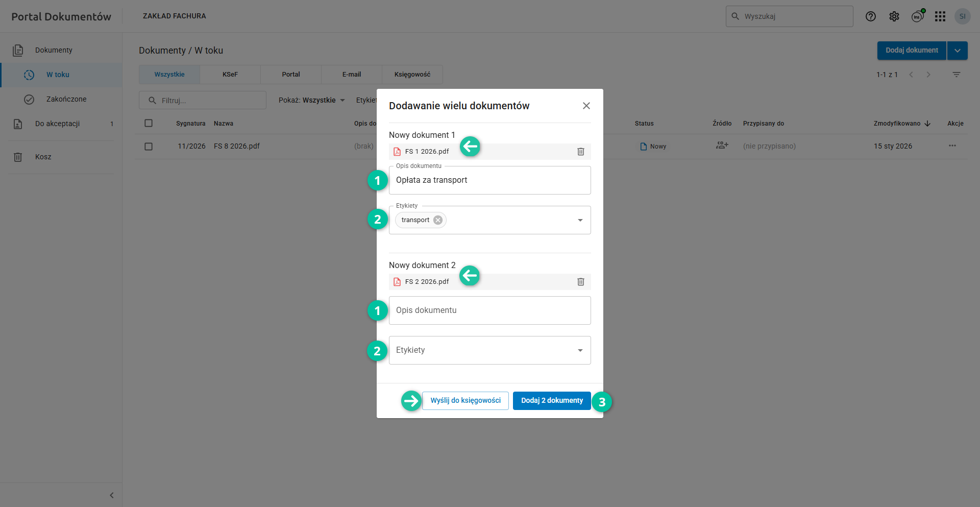Open Zakończone in the sidebar
Screen dimensions: 980x507
66,99
